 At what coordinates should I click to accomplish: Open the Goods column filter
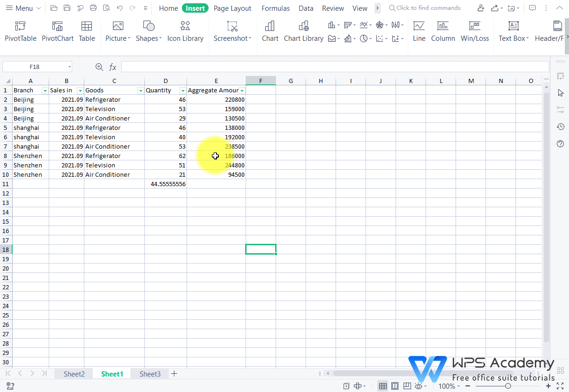[140, 90]
